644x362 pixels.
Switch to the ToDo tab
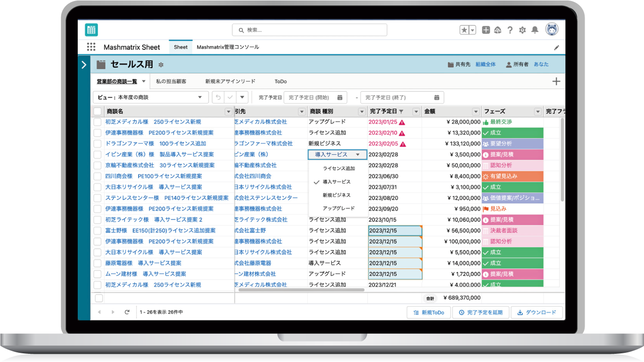(x=280, y=81)
